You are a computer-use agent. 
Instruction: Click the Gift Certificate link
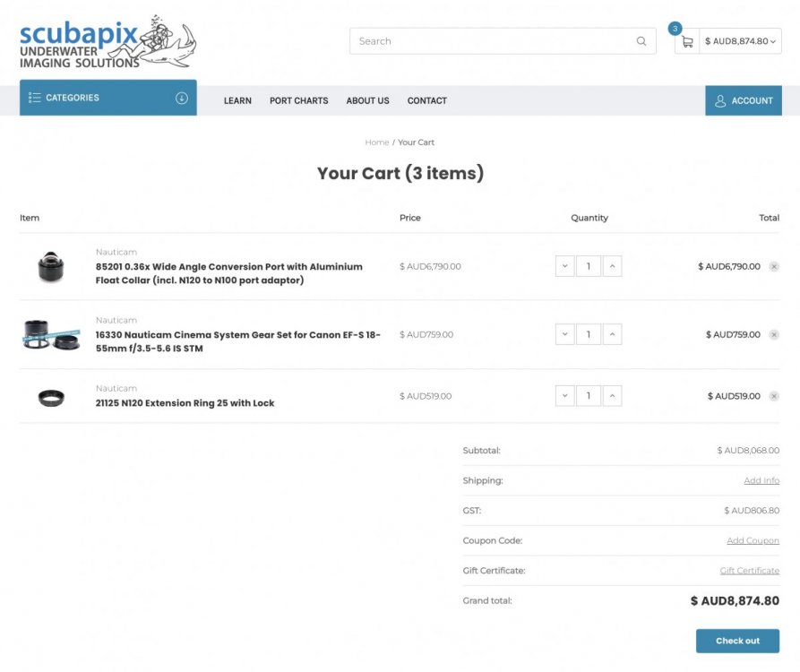[750, 571]
